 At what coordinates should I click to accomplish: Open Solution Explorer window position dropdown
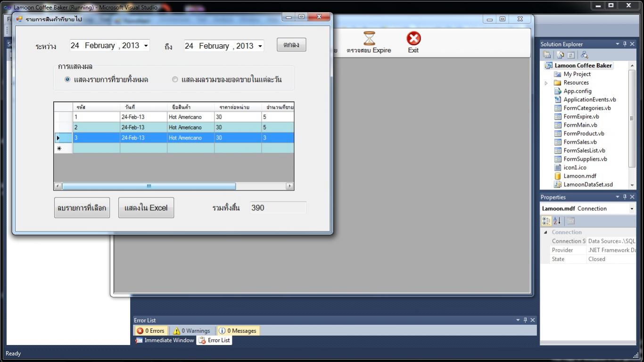pyautogui.click(x=618, y=44)
